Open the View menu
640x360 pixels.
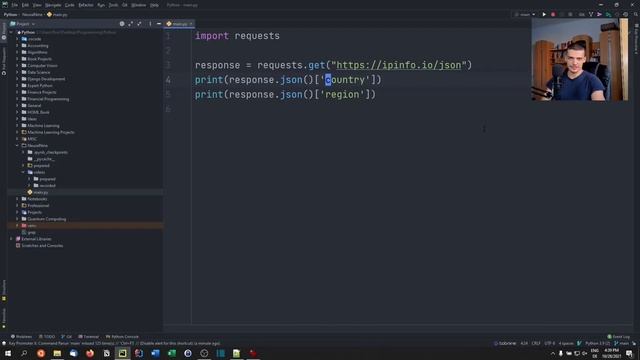pos(37,5)
